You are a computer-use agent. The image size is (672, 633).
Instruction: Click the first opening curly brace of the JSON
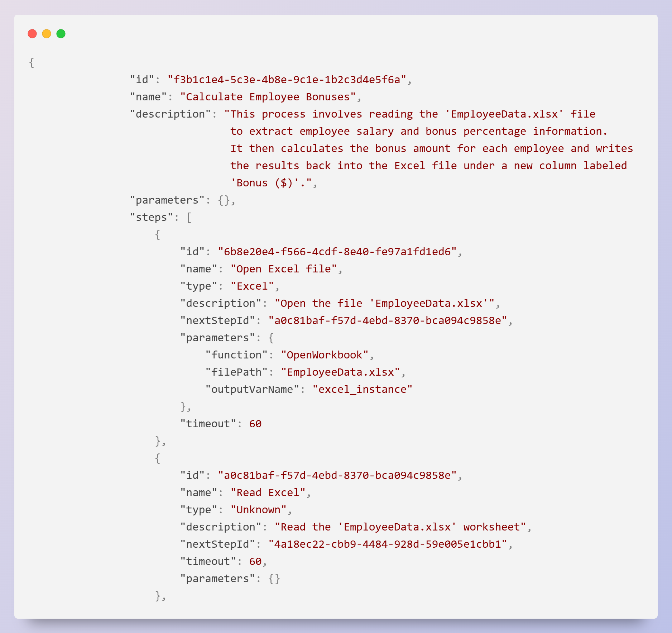pos(32,62)
